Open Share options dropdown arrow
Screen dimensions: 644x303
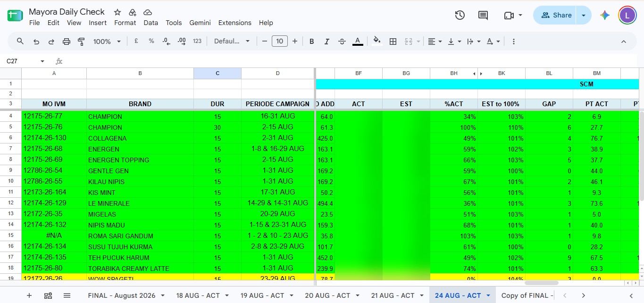(584, 15)
